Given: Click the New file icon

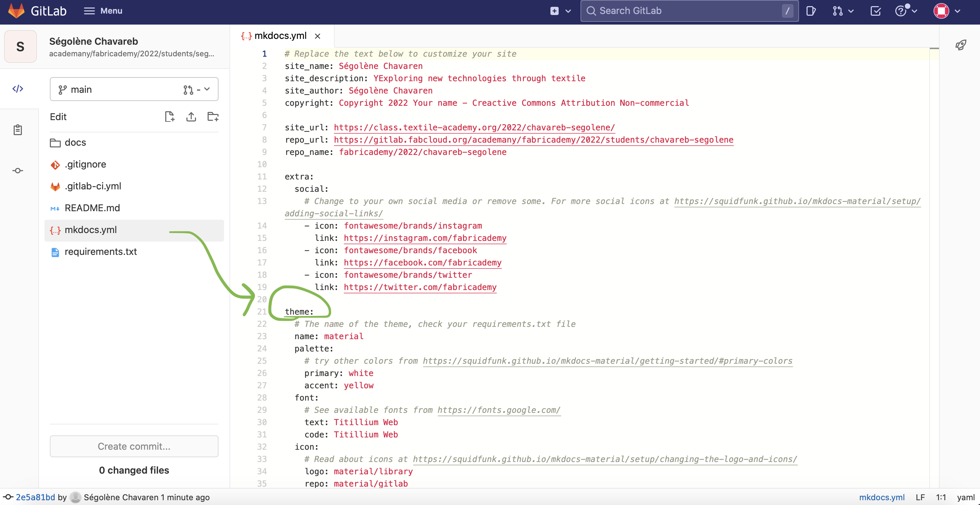Looking at the screenshot, I should point(170,116).
